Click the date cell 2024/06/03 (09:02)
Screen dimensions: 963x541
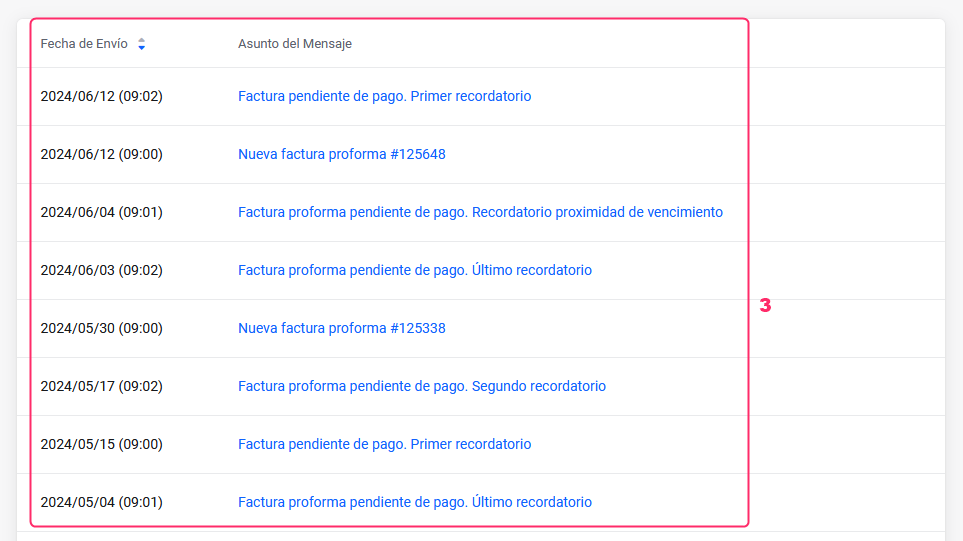(x=101, y=271)
